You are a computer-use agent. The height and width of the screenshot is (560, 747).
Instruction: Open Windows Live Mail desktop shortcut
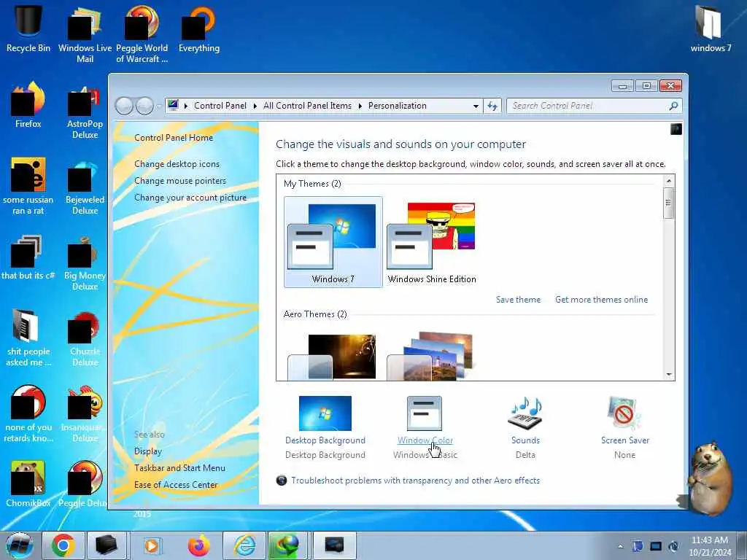click(x=85, y=34)
